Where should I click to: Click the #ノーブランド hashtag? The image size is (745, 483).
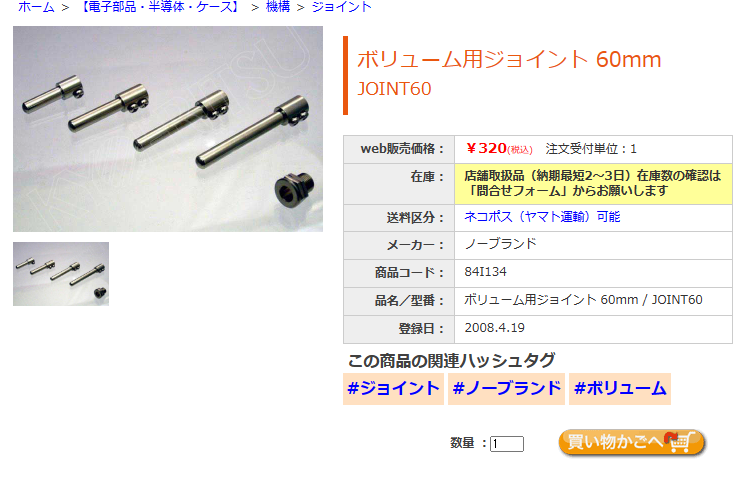pos(506,388)
